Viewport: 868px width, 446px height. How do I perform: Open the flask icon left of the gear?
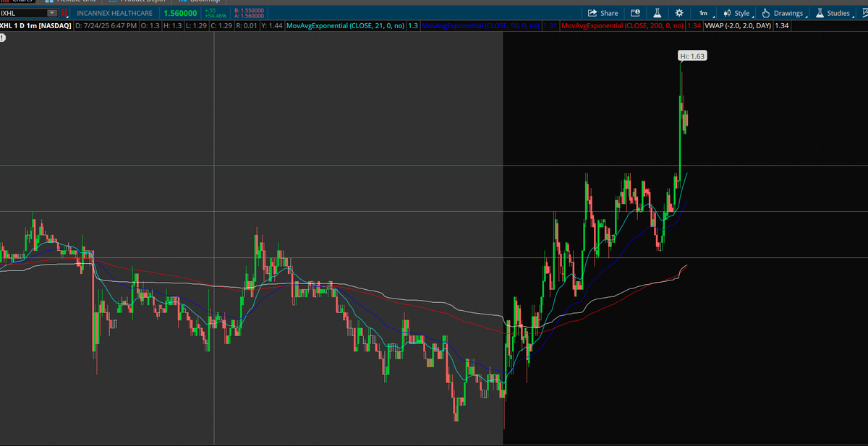pyautogui.click(x=658, y=13)
